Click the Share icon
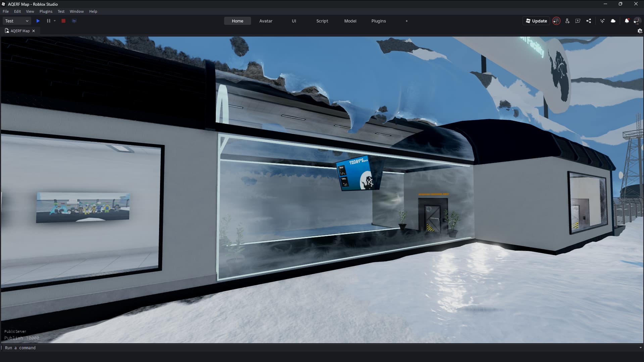The image size is (644, 362). pyautogui.click(x=589, y=21)
